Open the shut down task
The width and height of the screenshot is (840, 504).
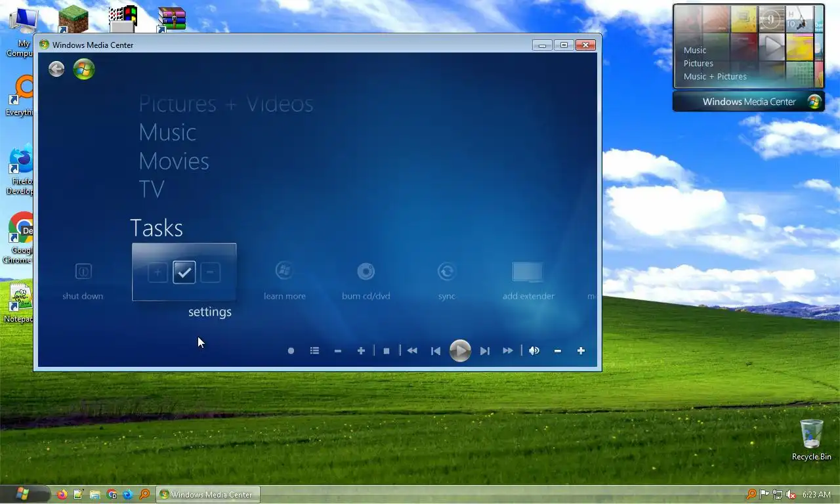click(x=83, y=281)
